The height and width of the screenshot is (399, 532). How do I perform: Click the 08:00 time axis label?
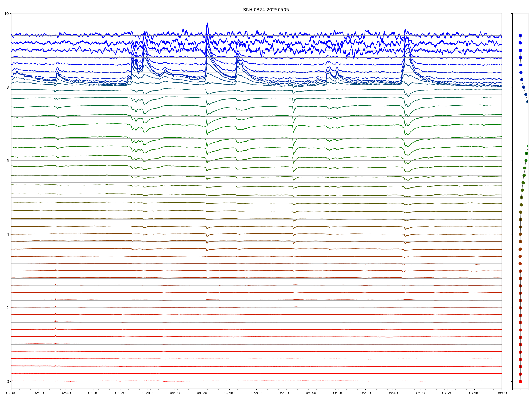coord(502,393)
